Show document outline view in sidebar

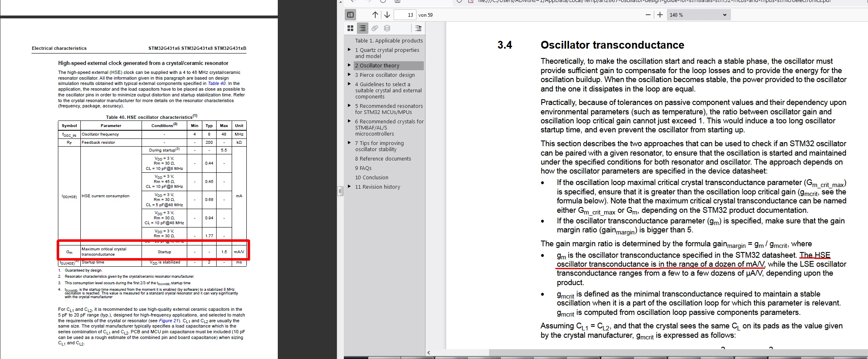tap(363, 28)
